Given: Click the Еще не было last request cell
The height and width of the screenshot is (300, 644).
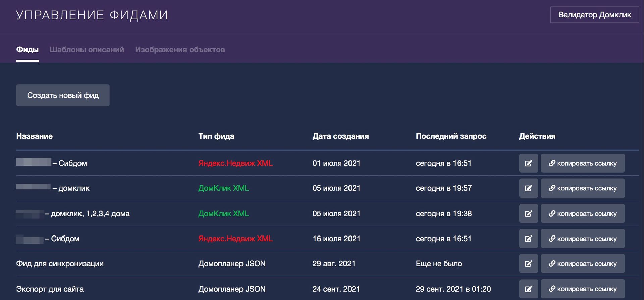Looking at the screenshot, I should (439, 264).
